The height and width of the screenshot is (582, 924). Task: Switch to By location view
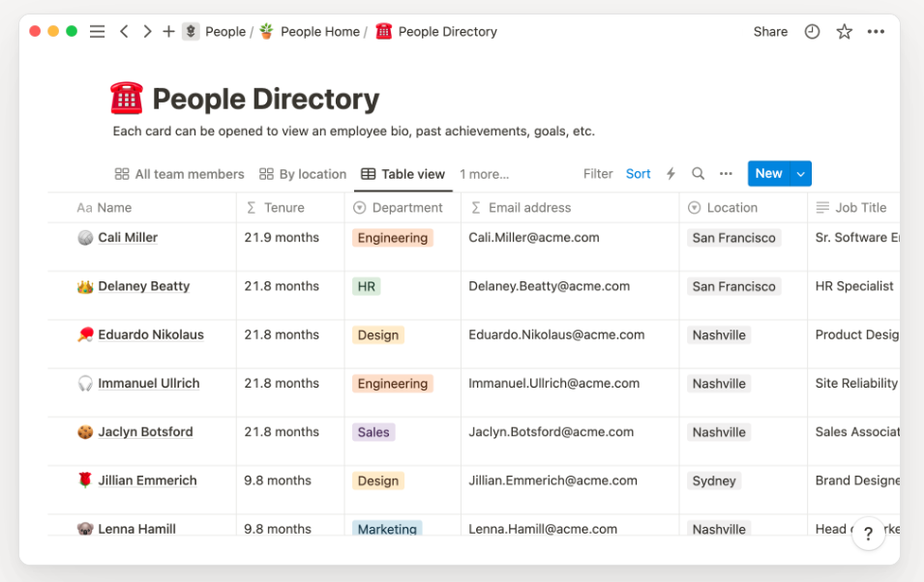click(x=303, y=174)
